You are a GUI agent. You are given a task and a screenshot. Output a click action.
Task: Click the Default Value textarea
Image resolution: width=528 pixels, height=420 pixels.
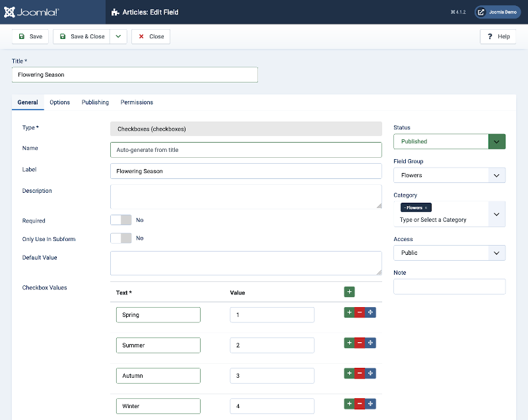tap(246, 263)
